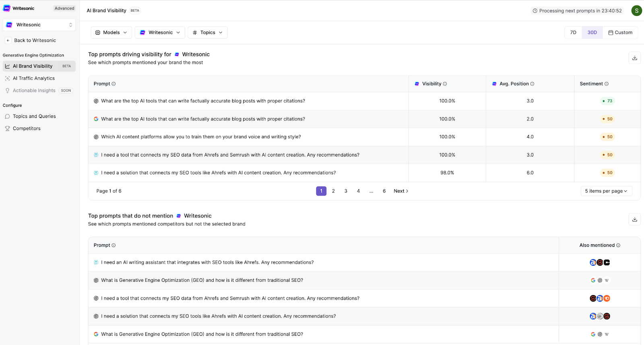Click sentiment score 73 badge
The width and height of the screenshot is (644, 345).
(x=607, y=101)
